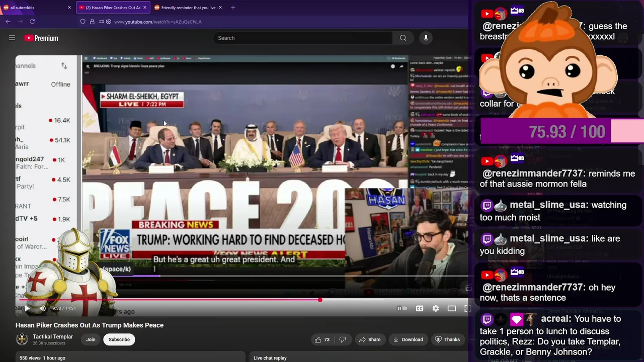Switch to theater mode
The image size is (644, 362).
coord(452,308)
